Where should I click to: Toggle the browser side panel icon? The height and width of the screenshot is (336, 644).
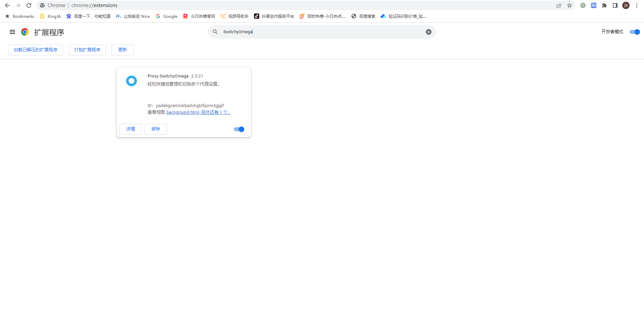point(615,5)
